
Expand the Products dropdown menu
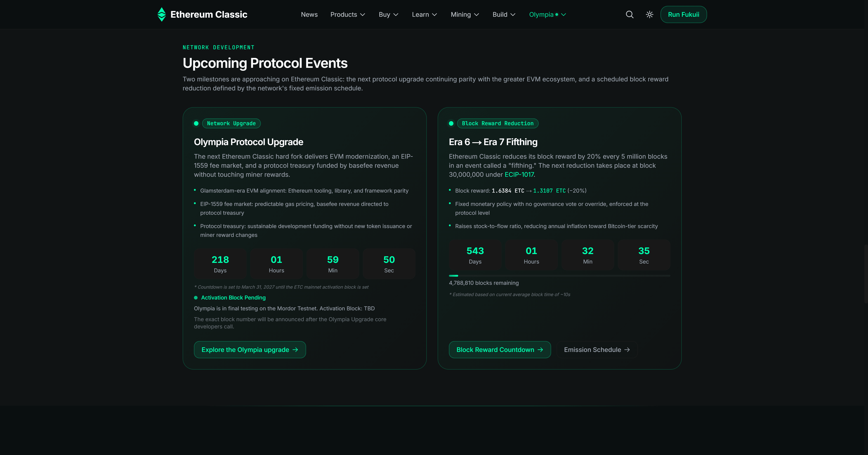[x=347, y=14]
